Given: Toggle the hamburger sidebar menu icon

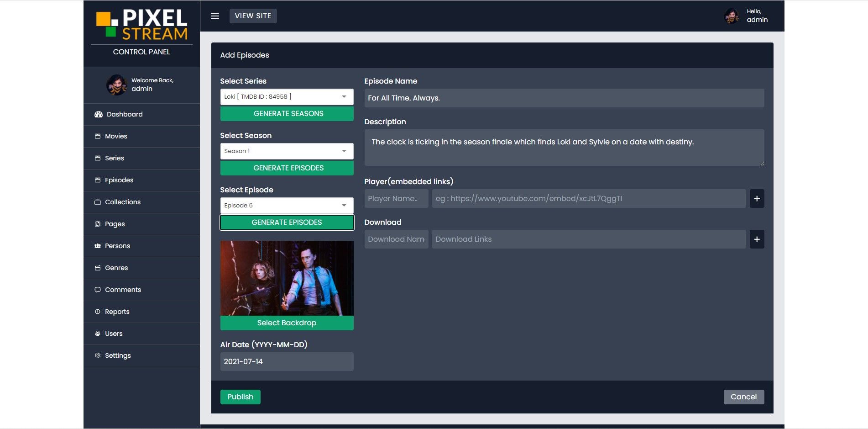Looking at the screenshot, I should 215,16.
